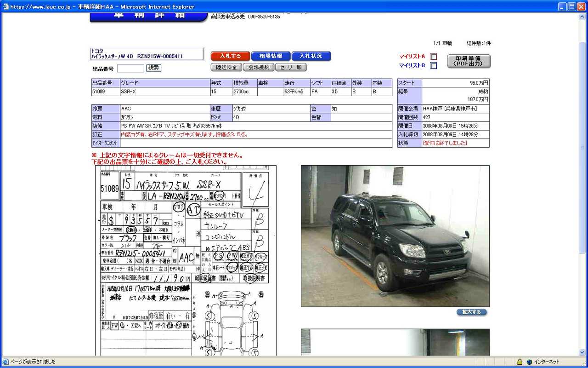Viewport: 588px width, 368px height.
Task: Check the マイリストA checkbox
Action: (433, 57)
